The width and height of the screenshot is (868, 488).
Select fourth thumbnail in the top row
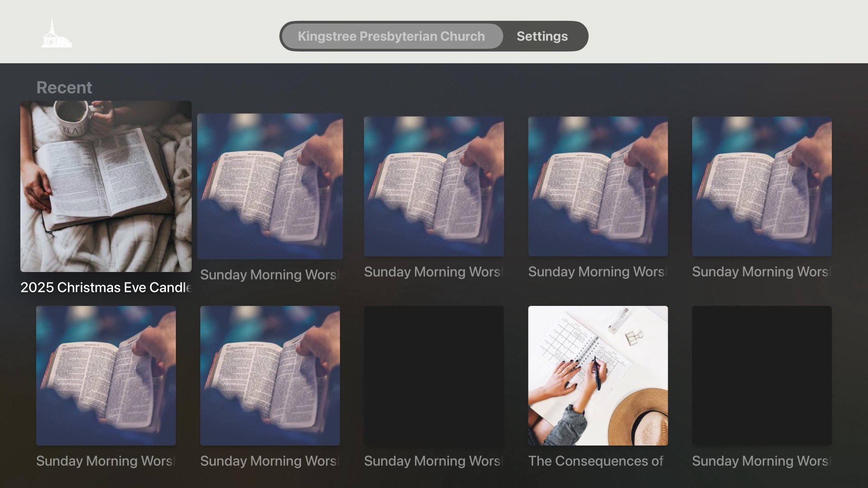(x=598, y=186)
